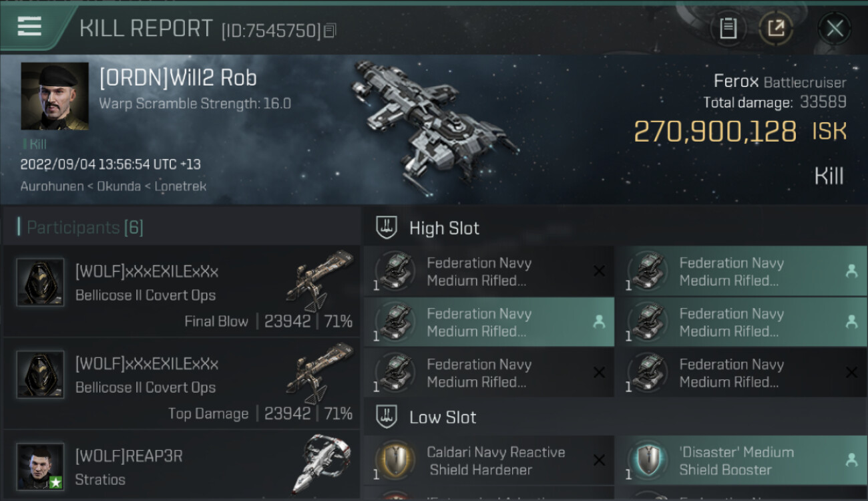
Task: Open the Aurohunen system location link
Action: (x=52, y=186)
